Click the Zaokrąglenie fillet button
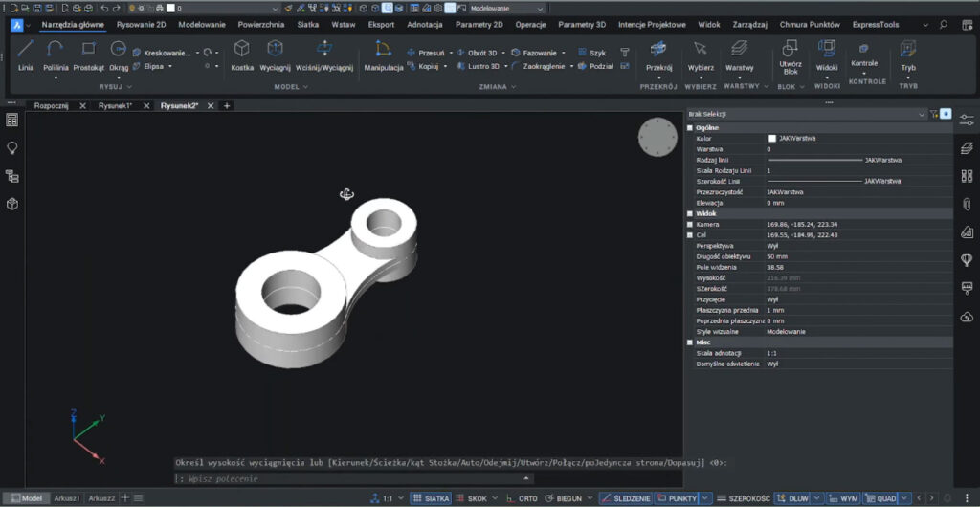 [538, 66]
